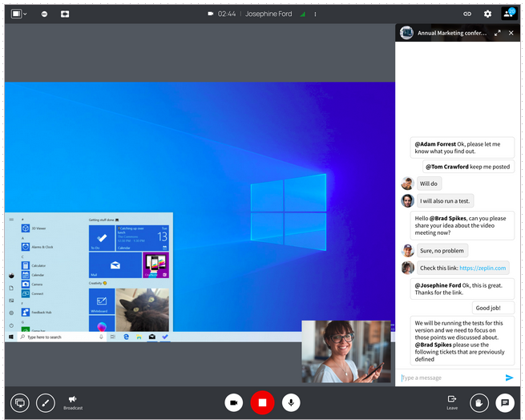This screenshot has width=525, height=420.
Task: Close the Annual Marketing conference chat panel
Action: (511, 33)
